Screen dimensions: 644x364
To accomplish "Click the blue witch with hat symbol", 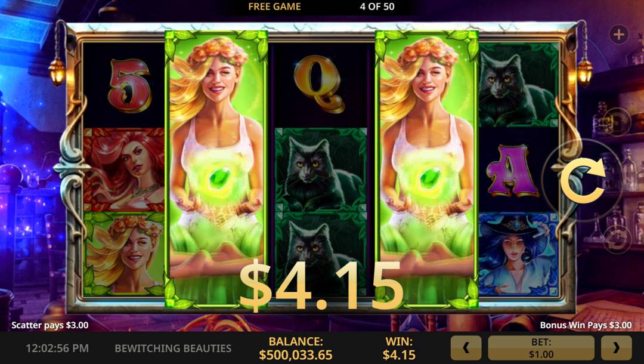I will (x=519, y=254).
